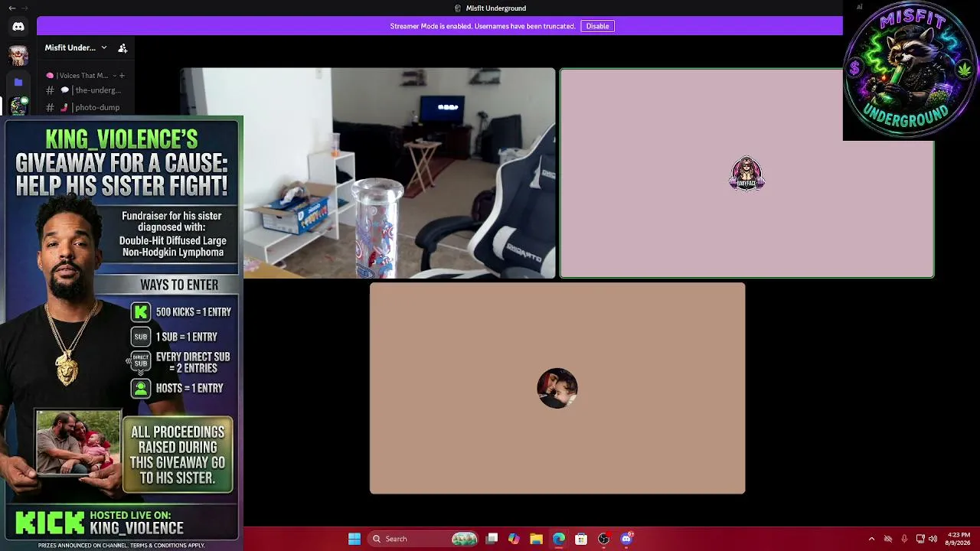The width and height of the screenshot is (980, 551).
Task: Click the avatar in the pink tile
Action: 747,174
